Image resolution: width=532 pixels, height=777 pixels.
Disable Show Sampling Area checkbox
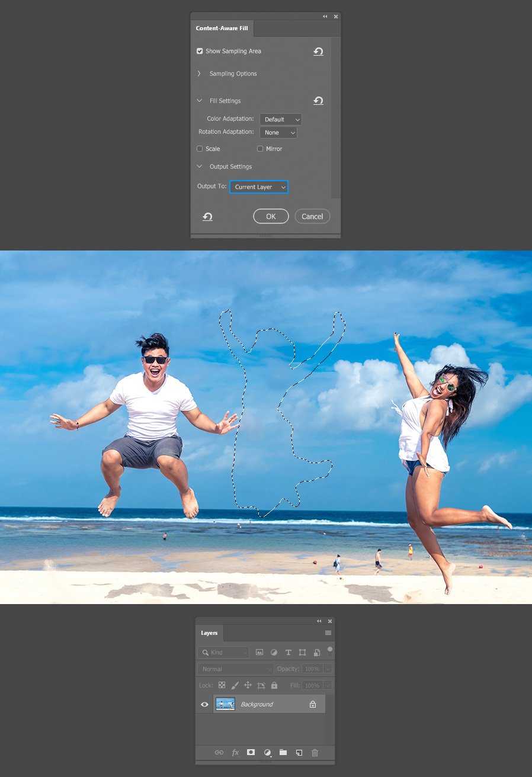tap(200, 52)
